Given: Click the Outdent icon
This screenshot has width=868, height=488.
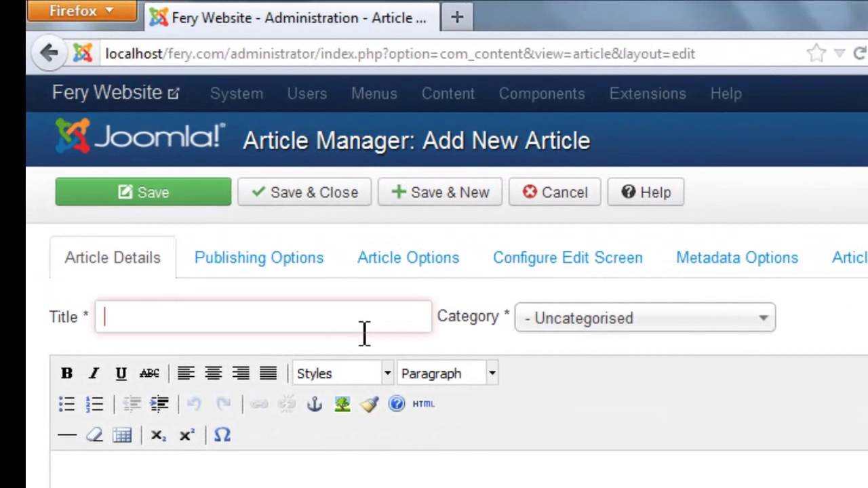Looking at the screenshot, I should (132, 405).
